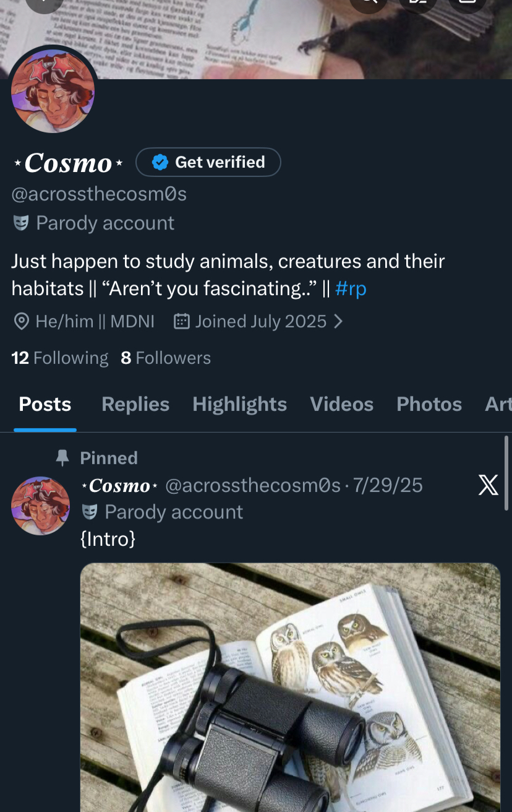
Task: Tap the pin icon above the post
Action: pyautogui.click(x=62, y=458)
